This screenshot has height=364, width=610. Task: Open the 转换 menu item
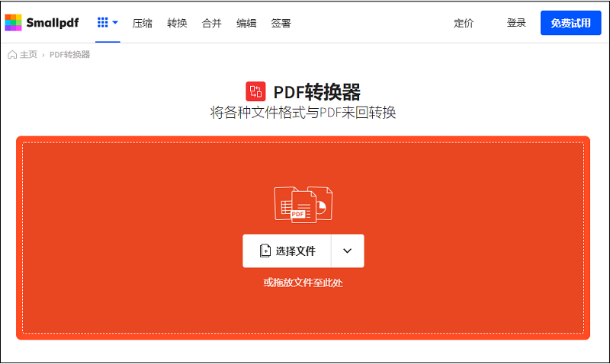point(177,24)
